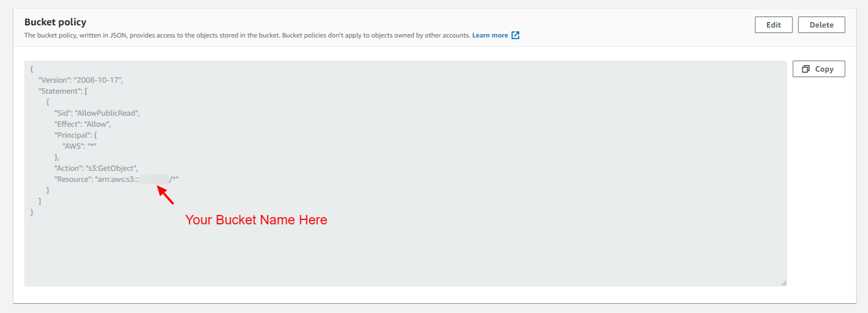This screenshot has height=313, width=868.
Task: Click the blurred bucket name in Resource
Action: [x=154, y=179]
